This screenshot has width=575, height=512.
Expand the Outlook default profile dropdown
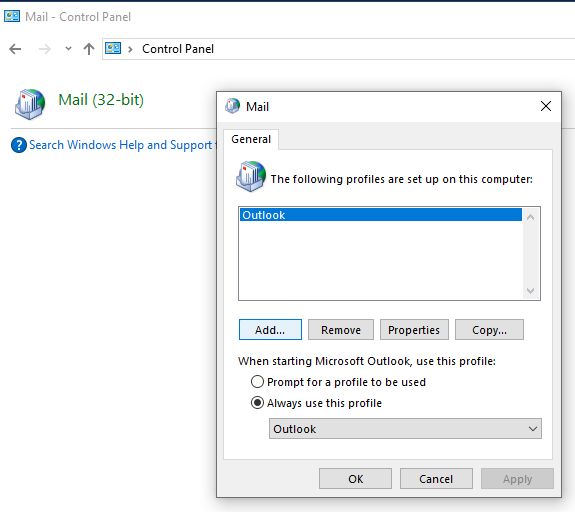(405, 428)
